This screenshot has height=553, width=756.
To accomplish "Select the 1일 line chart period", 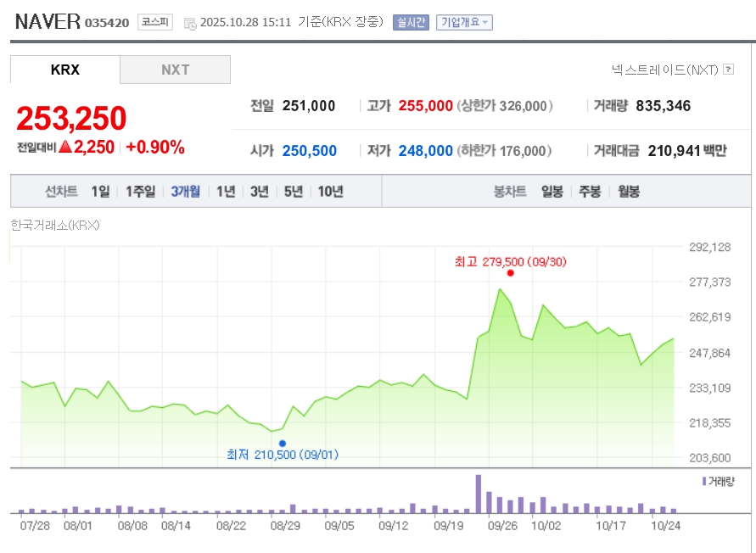I will [x=100, y=191].
